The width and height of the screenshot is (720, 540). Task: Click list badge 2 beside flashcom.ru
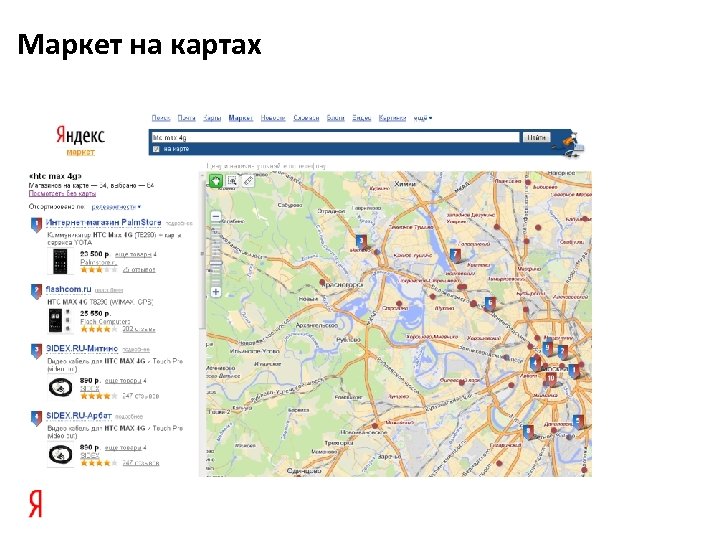click(x=36, y=292)
